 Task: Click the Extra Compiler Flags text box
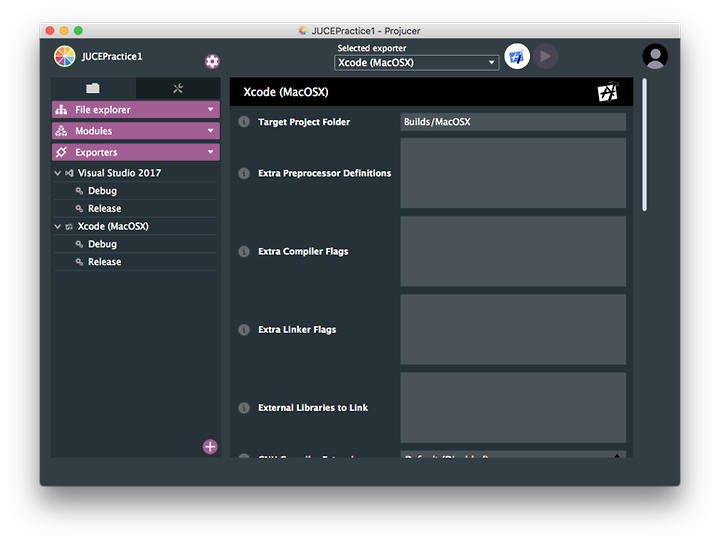coord(513,252)
